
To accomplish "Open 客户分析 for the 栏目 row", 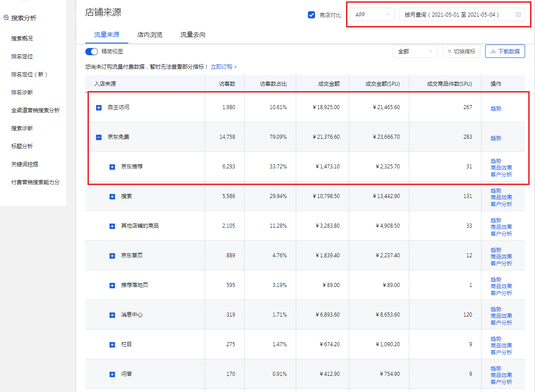I will [x=501, y=352].
